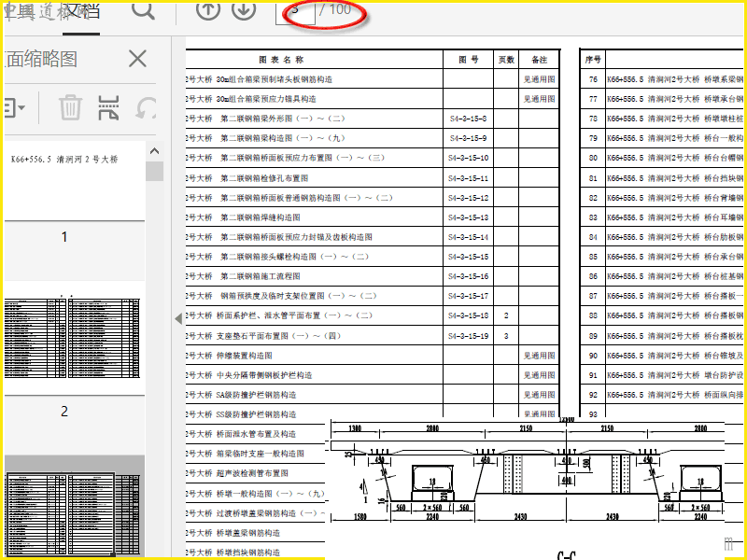Click the total page count / 100
The width and height of the screenshot is (747, 560).
335,9
